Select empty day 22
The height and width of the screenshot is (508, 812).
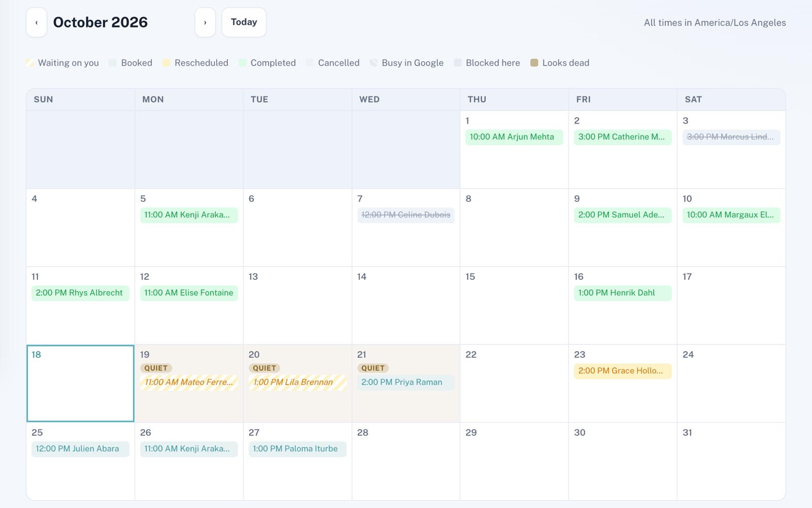click(514, 384)
